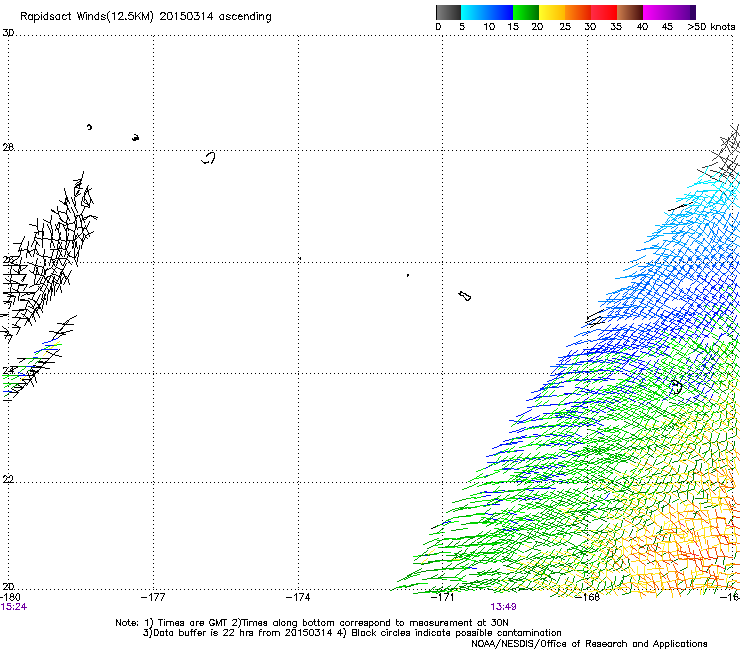Click the brown 35-40 knots color band

point(630,12)
